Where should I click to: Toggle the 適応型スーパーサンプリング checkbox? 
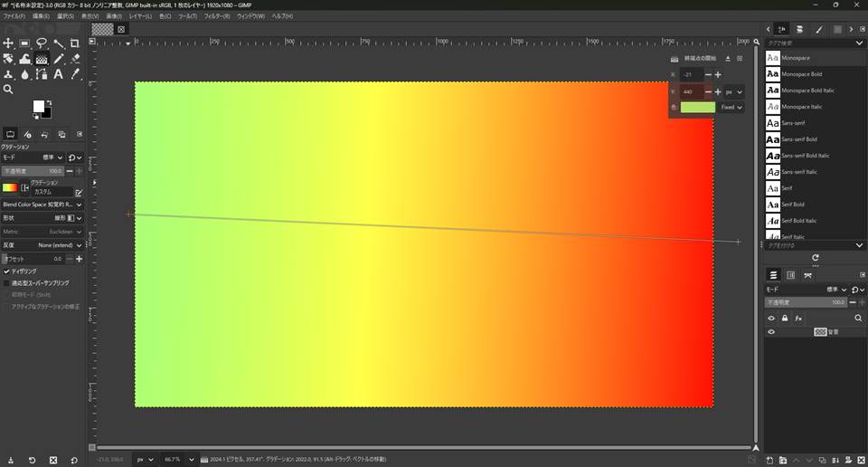(x=7, y=283)
